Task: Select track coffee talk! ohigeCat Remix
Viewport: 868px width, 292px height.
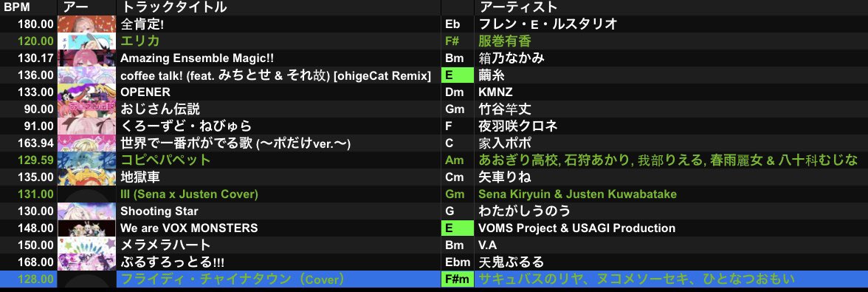Action: 275,75
